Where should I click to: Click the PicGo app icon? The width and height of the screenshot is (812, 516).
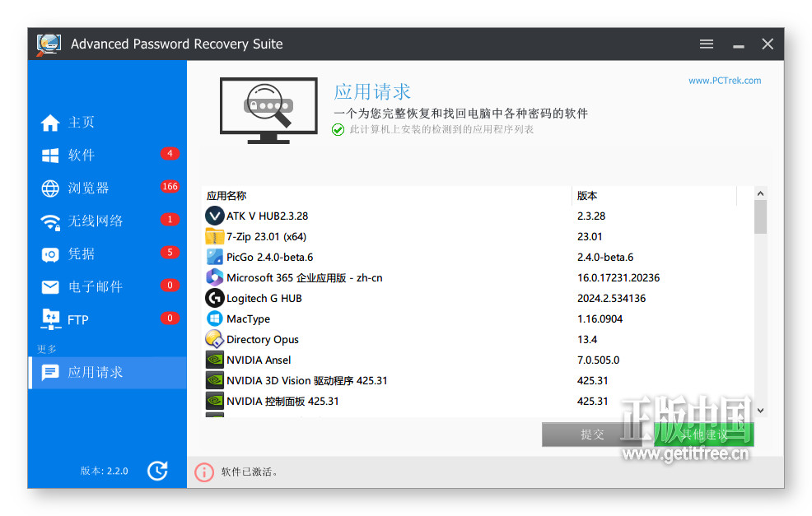214,257
